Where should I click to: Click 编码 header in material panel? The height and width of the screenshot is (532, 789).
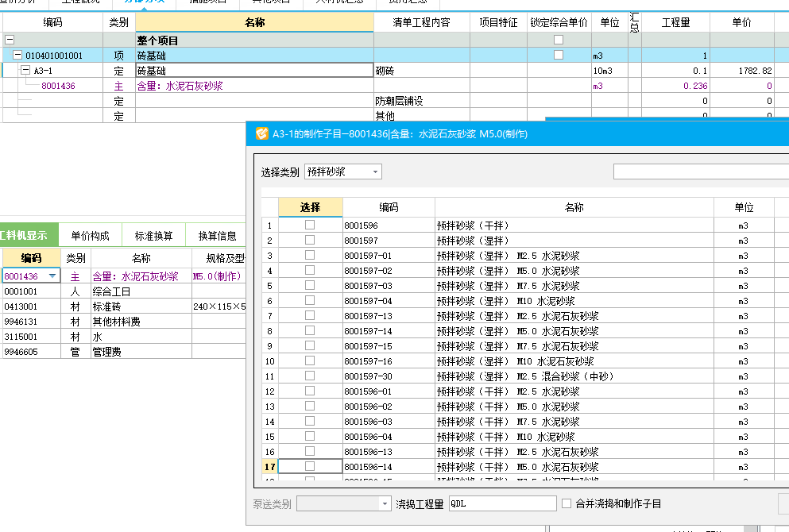pyautogui.click(x=31, y=258)
